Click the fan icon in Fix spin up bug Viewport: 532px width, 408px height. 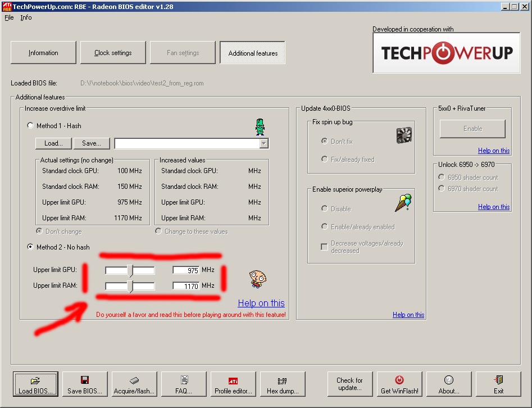404,135
